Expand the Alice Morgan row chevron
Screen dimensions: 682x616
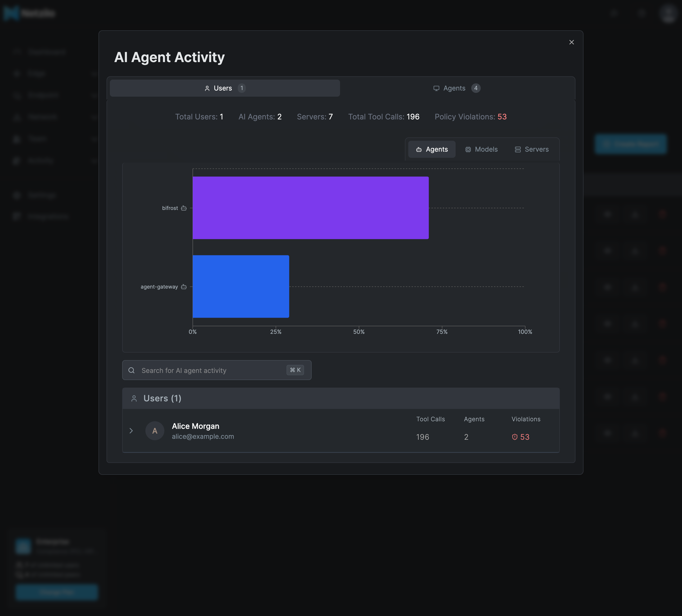(131, 430)
